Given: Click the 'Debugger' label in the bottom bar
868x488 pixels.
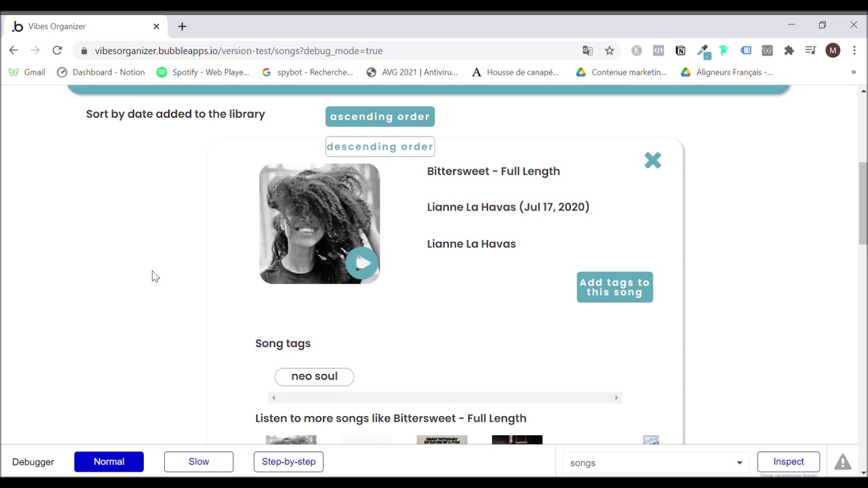Looking at the screenshot, I should pyautogui.click(x=33, y=462).
